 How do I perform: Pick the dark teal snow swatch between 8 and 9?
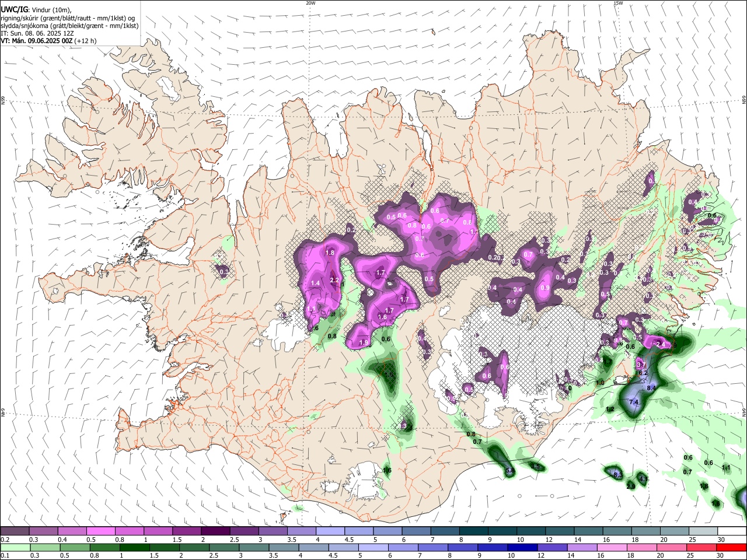point(473,531)
